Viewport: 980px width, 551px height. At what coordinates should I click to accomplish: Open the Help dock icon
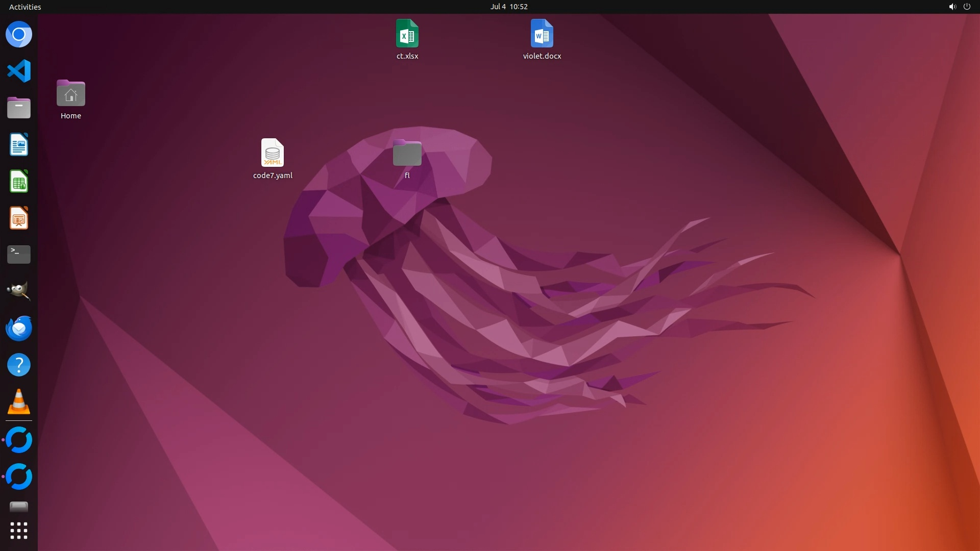click(19, 365)
